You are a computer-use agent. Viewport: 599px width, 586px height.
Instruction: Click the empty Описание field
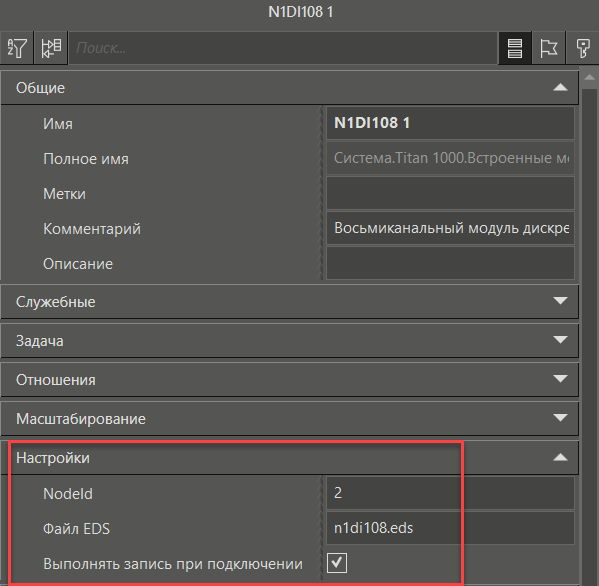click(x=450, y=263)
